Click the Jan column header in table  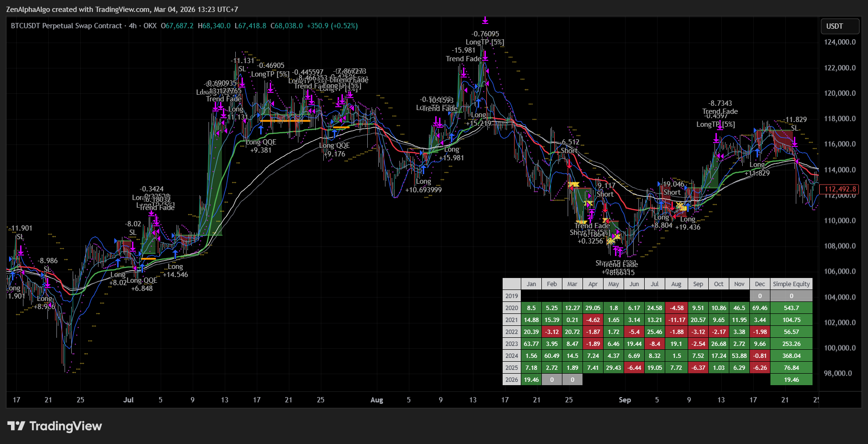click(x=531, y=284)
